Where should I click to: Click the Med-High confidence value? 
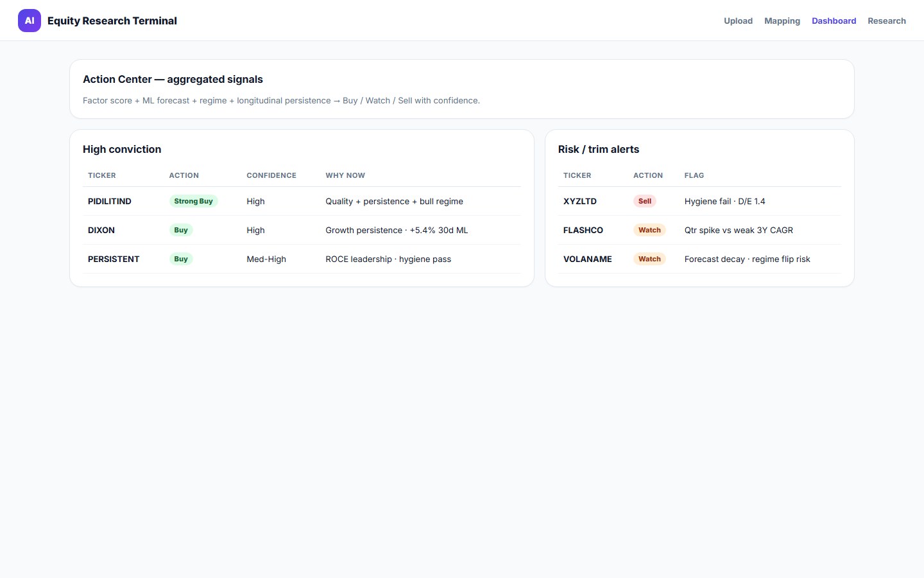[x=266, y=259]
